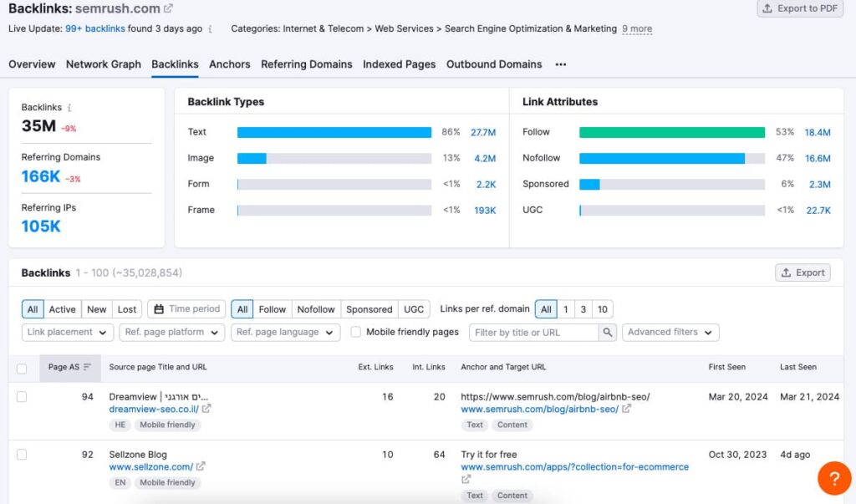Click the calendar icon in Time period
Image resolution: width=856 pixels, height=504 pixels.
(158, 309)
